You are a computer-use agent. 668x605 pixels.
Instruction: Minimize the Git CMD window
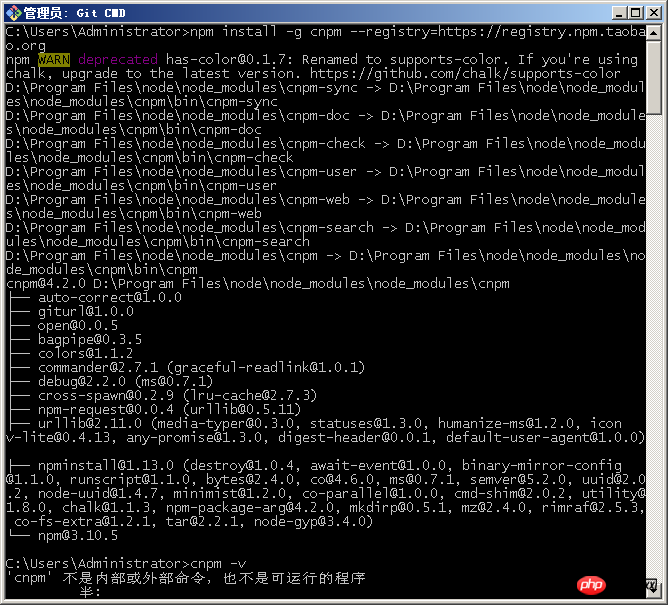pos(619,13)
